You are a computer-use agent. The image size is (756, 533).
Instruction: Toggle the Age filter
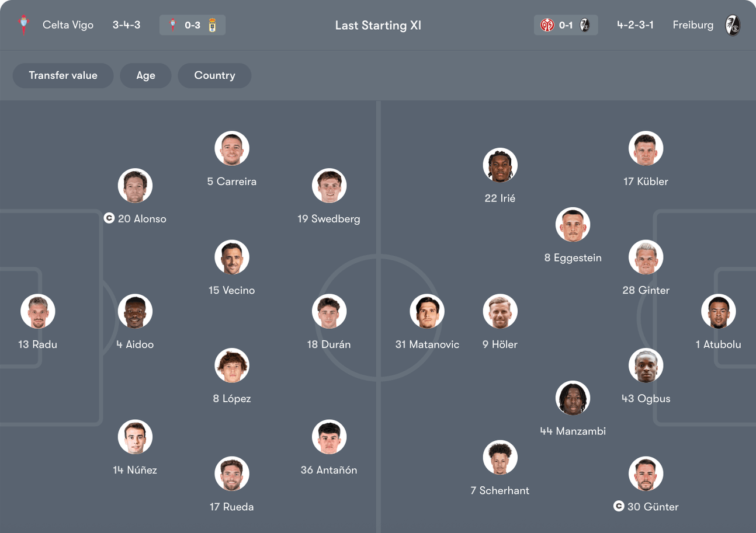coord(145,75)
